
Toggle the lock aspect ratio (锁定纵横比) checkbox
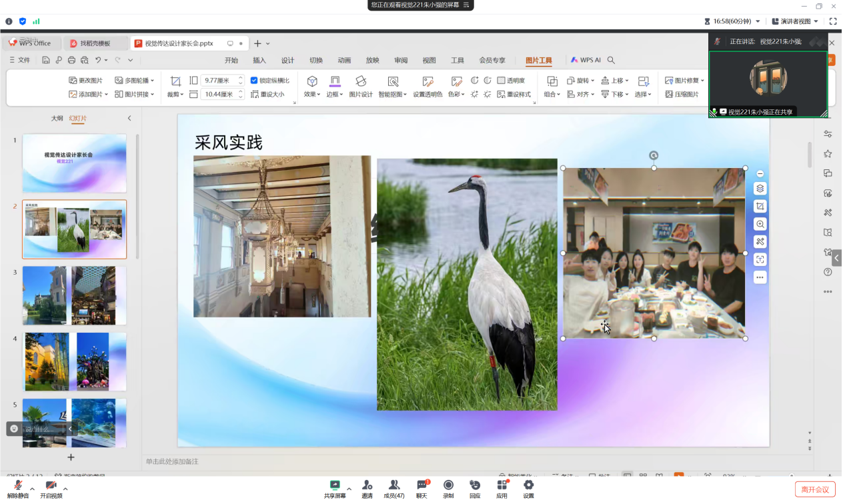pos(254,81)
